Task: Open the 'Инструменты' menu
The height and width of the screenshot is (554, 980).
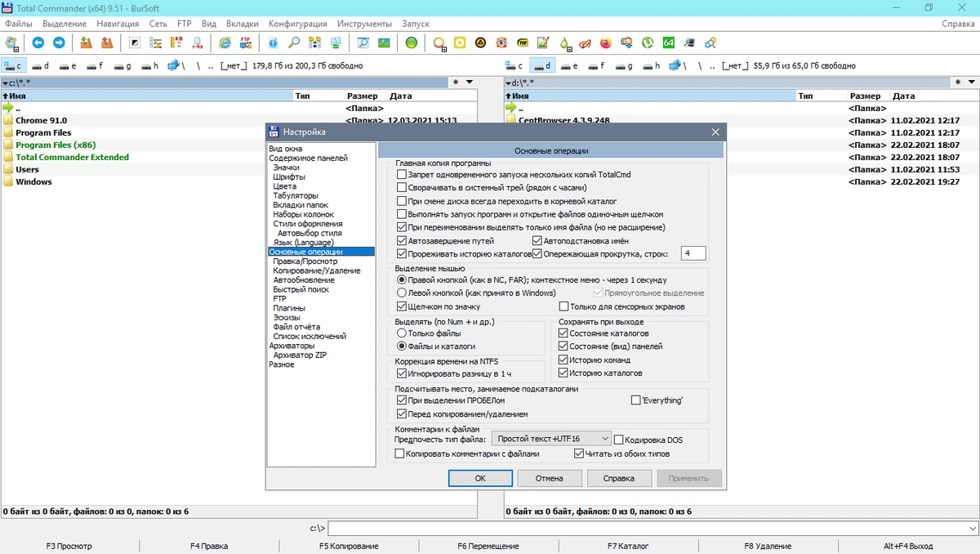Action: (x=364, y=24)
